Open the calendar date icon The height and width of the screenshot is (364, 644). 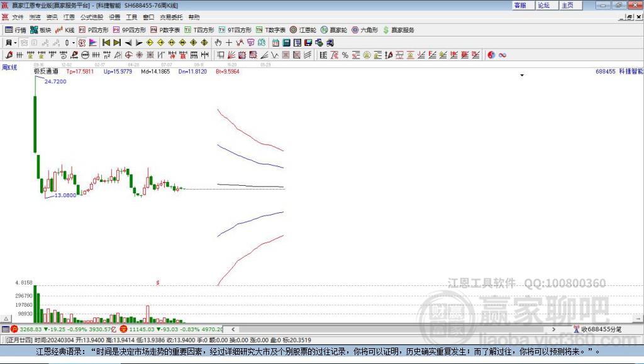tap(275, 42)
